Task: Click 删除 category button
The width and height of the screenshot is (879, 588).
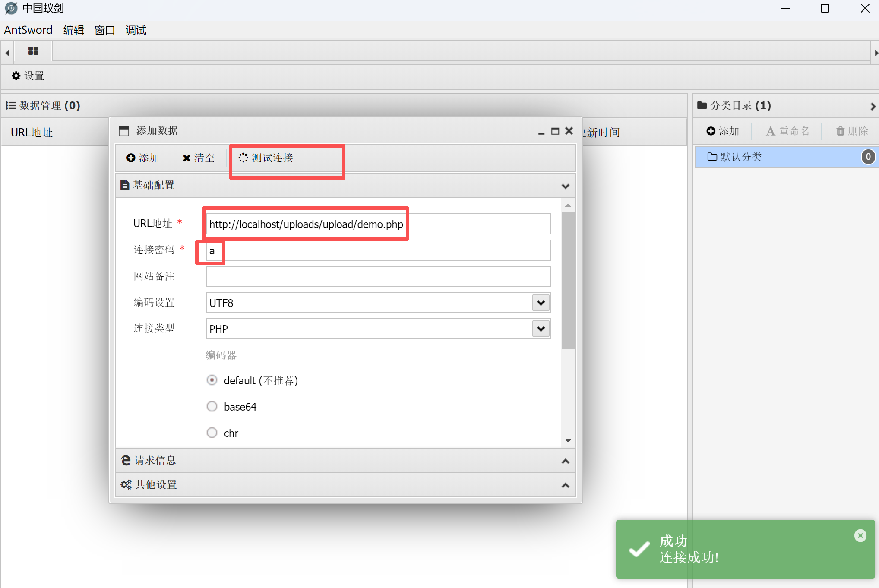Action: (852, 131)
